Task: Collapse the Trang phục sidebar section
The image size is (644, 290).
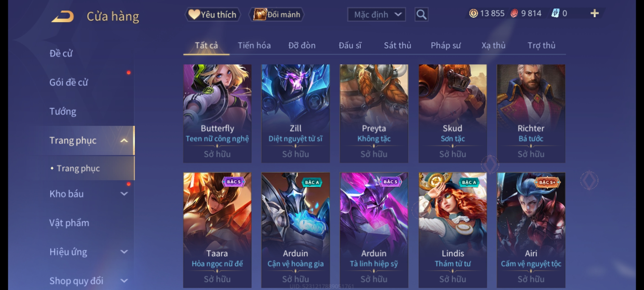Action: coord(124,140)
